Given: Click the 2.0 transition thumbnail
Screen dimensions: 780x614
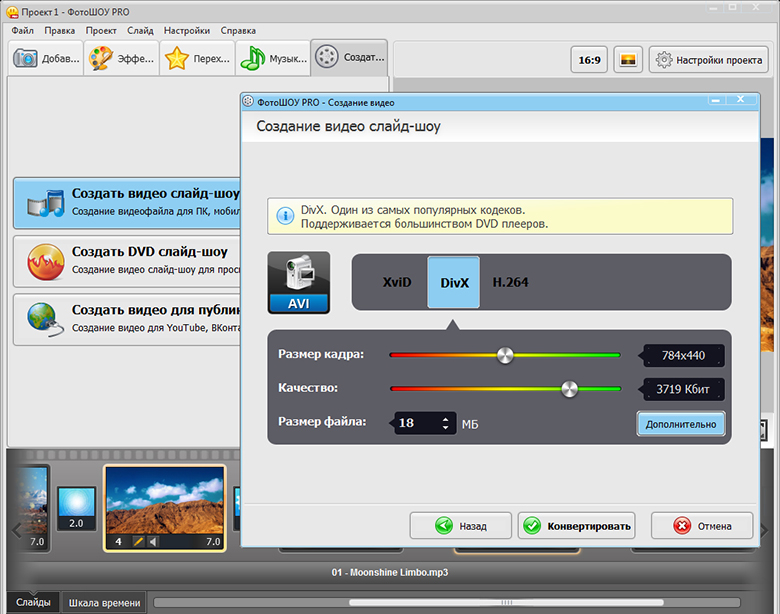Looking at the screenshot, I should [x=76, y=509].
